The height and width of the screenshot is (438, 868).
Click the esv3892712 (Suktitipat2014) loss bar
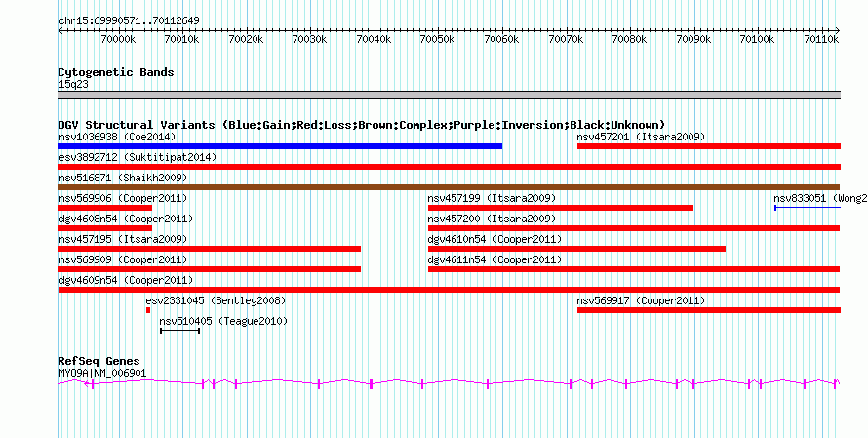click(x=449, y=167)
